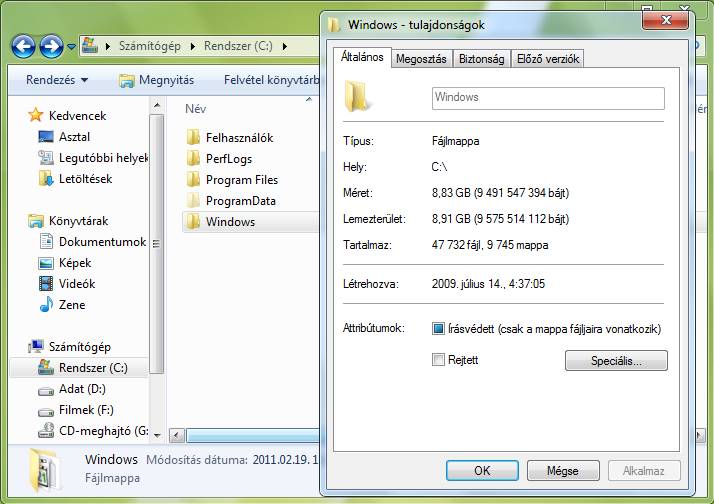Screen dimensions: 714x504
Task: Select the PerfLogs folder icon
Action: (x=194, y=158)
